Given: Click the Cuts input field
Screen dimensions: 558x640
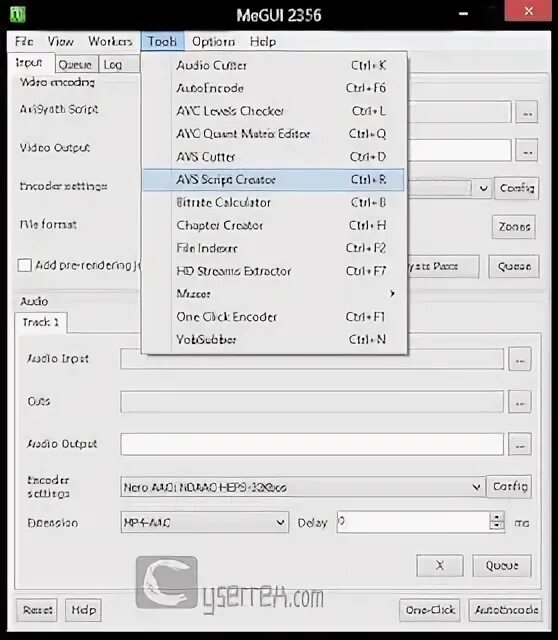Looking at the screenshot, I should click(312, 402).
